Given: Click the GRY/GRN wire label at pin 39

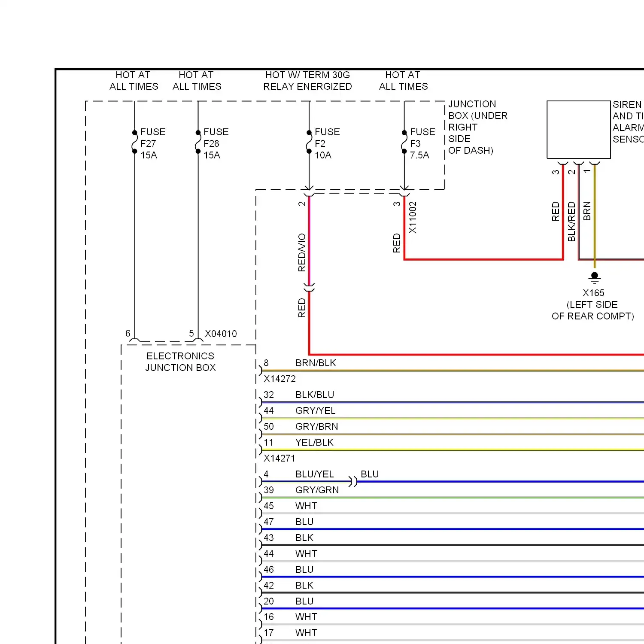Looking at the screenshot, I should click(x=317, y=490).
